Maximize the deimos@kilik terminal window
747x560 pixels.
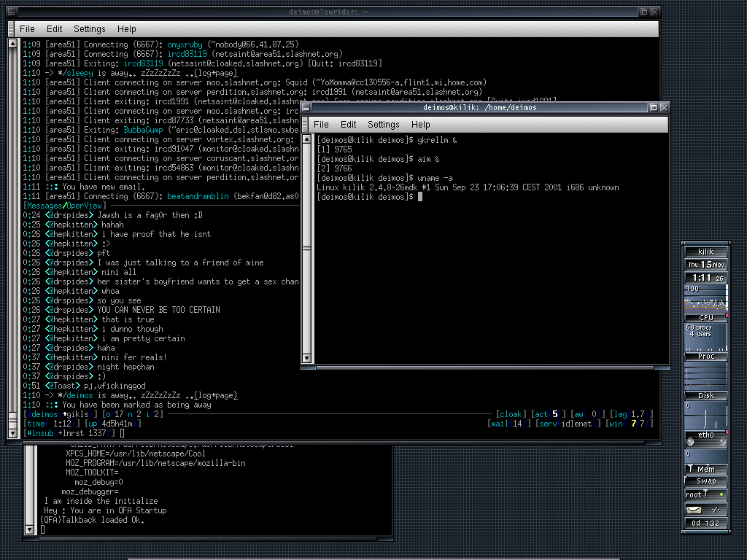[x=654, y=107]
